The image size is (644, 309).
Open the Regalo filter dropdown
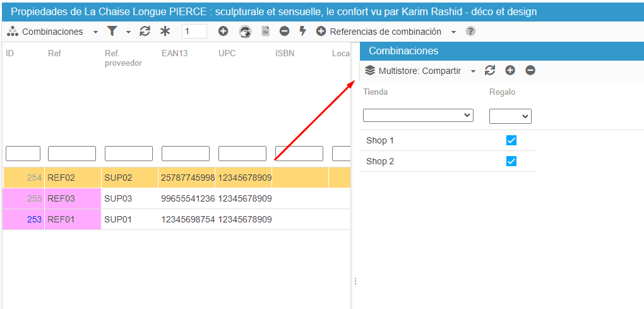tap(510, 116)
